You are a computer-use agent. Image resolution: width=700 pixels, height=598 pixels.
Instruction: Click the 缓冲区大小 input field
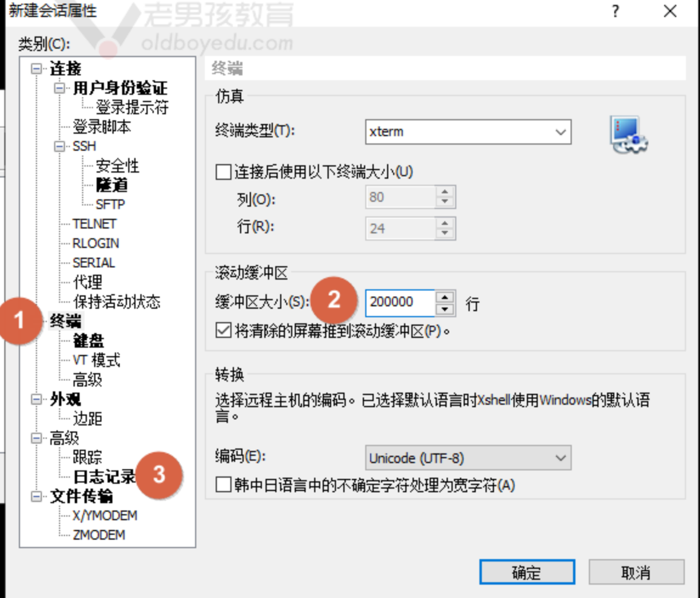pyautogui.click(x=399, y=303)
